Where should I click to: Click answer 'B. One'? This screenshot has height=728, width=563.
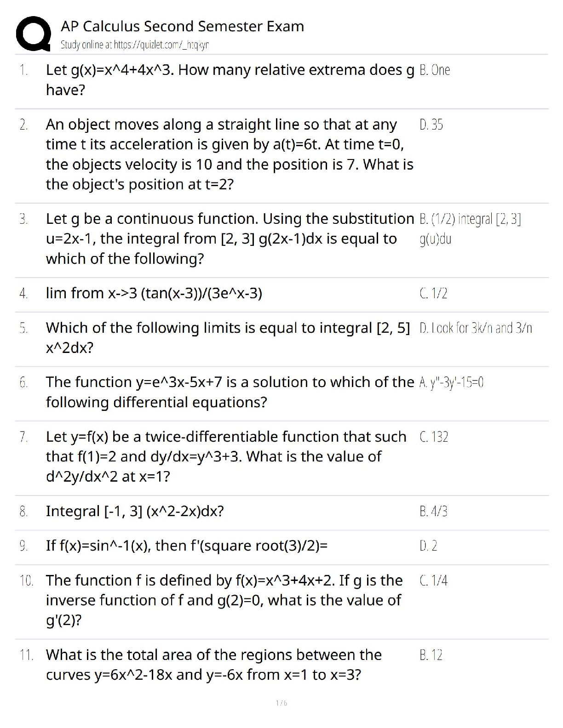[x=435, y=70]
